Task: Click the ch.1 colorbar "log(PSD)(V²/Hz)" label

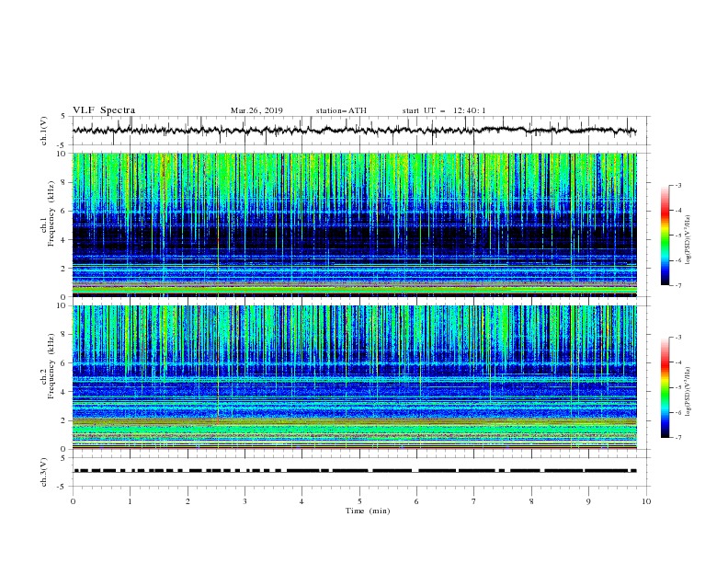Action: [x=689, y=239]
